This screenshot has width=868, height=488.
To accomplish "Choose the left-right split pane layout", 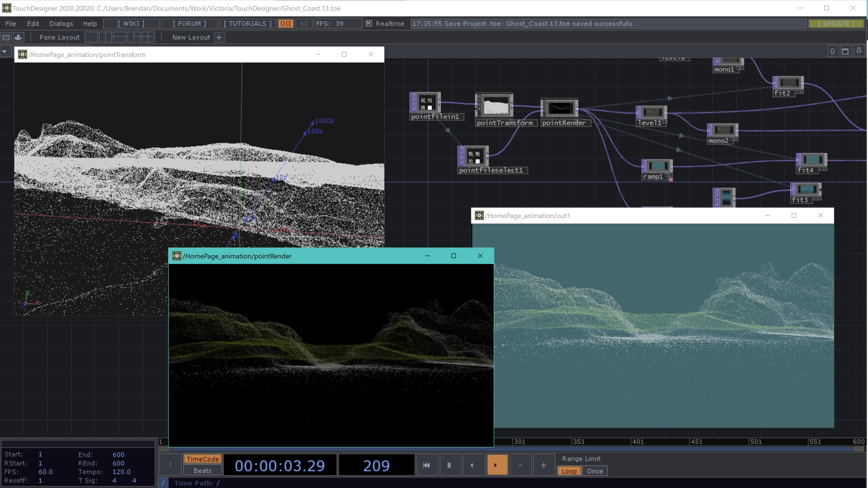I will point(105,37).
